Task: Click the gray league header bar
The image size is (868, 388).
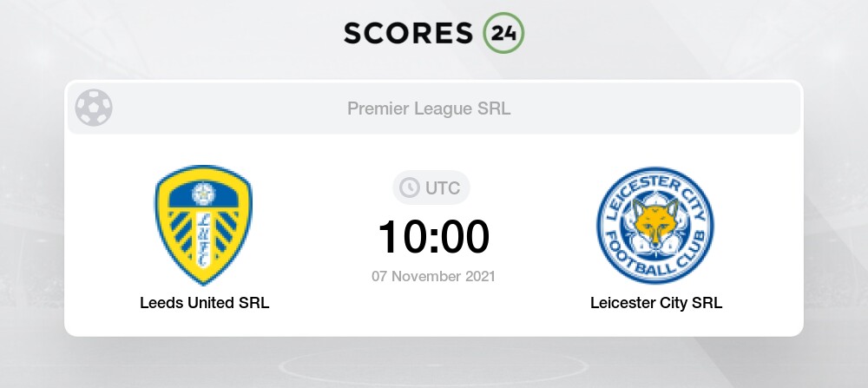Action: click(434, 109)
